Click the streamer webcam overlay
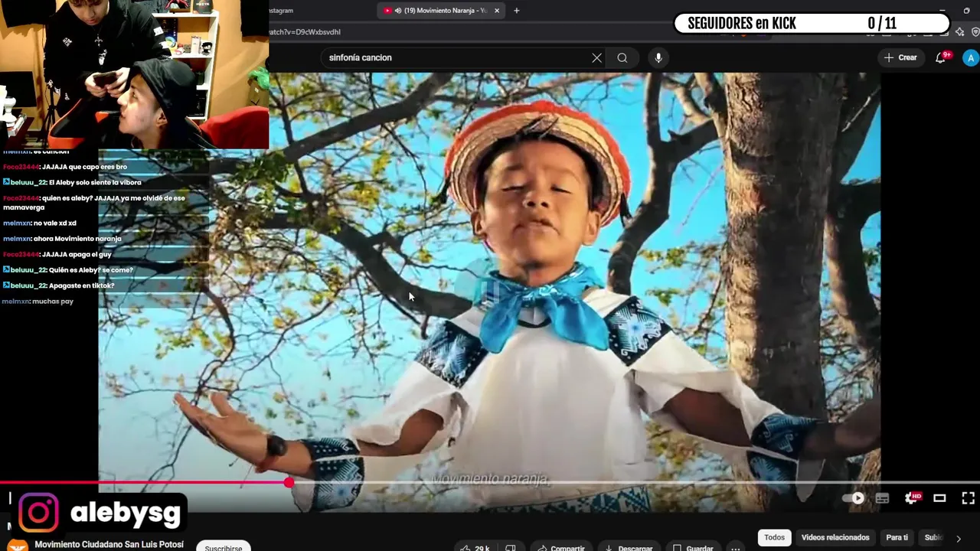 134,74
